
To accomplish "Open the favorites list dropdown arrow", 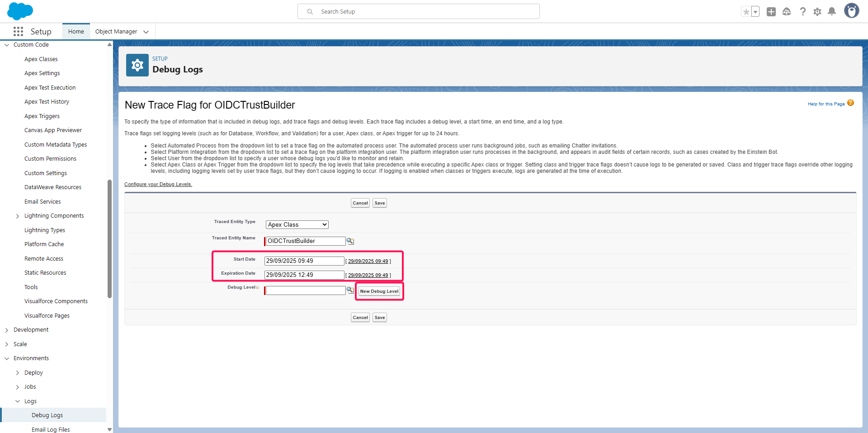I will pos(755,12).
